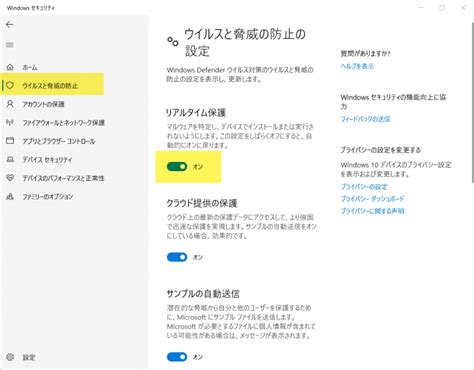Open the hamburger navigation menu
The height and width of the screenshot is (370, 474).
(10, 45)
